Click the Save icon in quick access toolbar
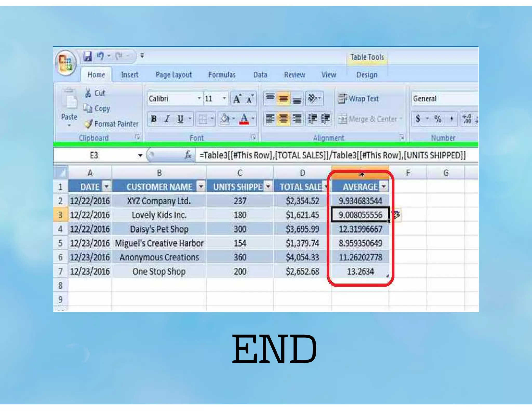Image resolution: width=532 pixels, height=411 pixels. (88, 56)
